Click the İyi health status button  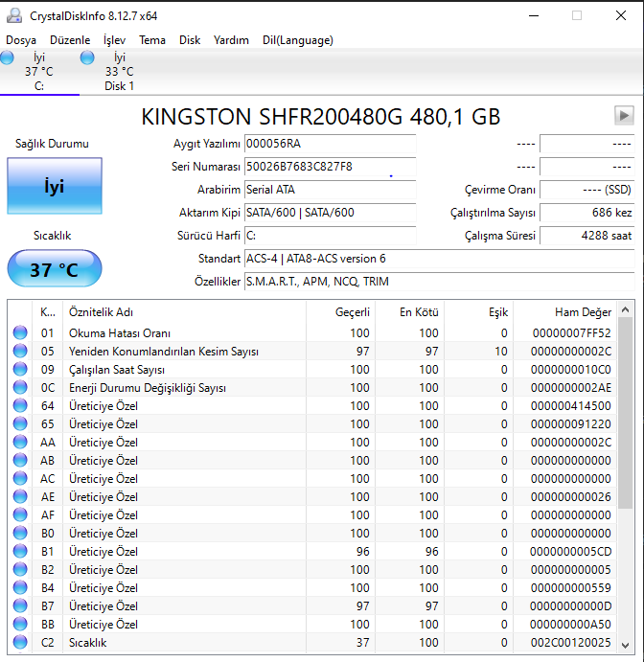[x=55, y=186]
